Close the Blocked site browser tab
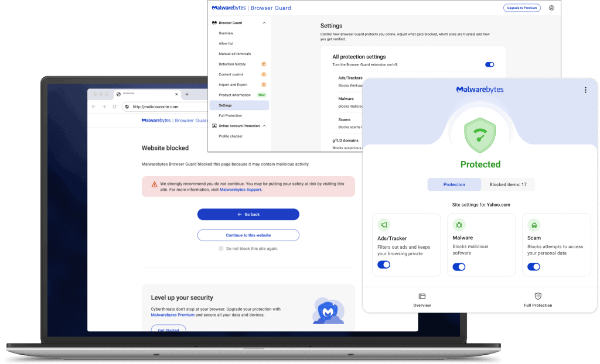Viewport: 600px width, 364px height. (176, 94)
